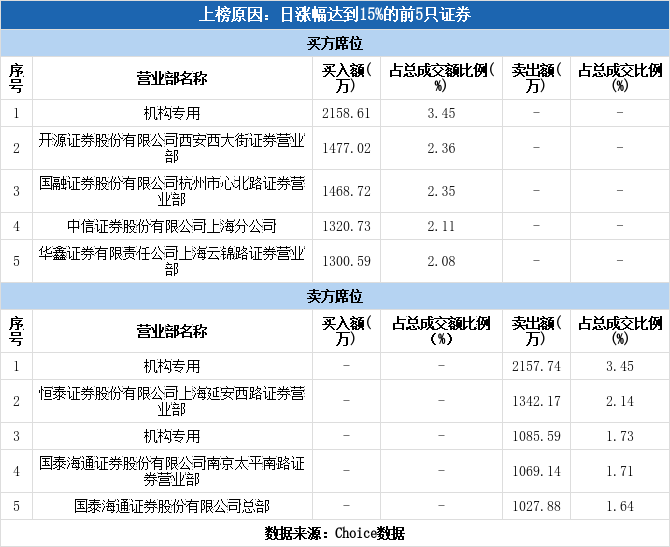The image size is (670, 547).
Task: Click 中信证券股份有限公司上海分公司 name
Action: (x=172, y=226)
